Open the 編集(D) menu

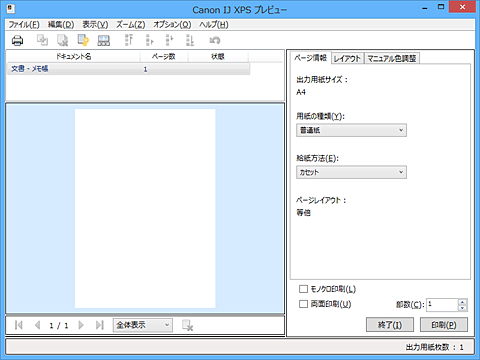tap(61, 25)
